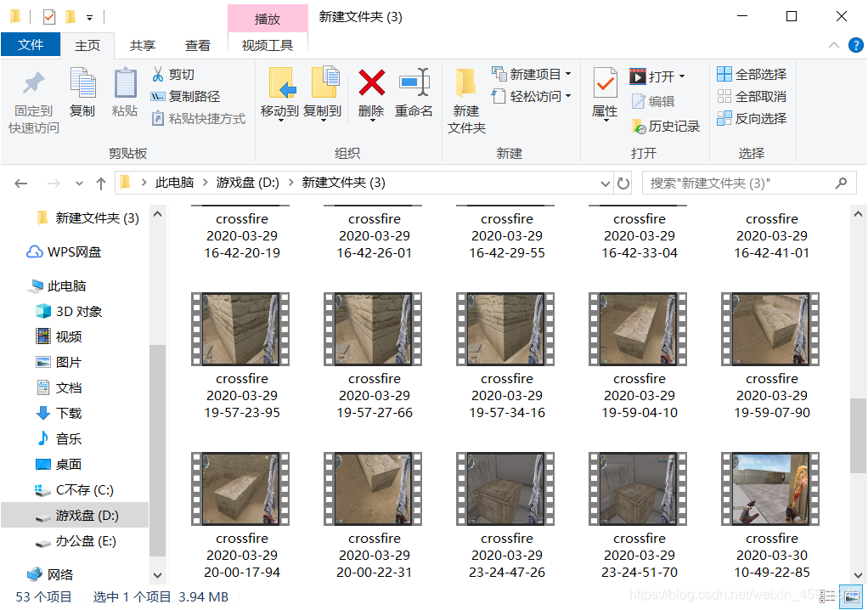Screen dimensions: 868x610
Task: Switch to details view in status bar
Action: pos(827,596)
